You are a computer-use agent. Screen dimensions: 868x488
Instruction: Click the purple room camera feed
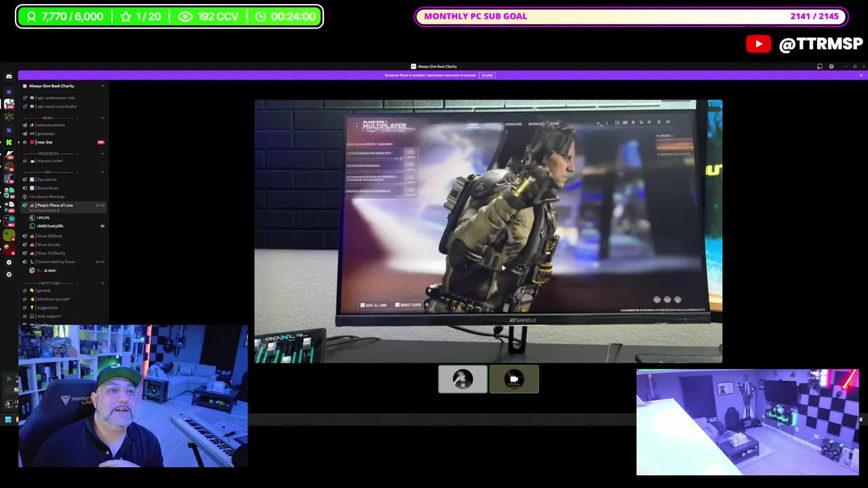747,422
